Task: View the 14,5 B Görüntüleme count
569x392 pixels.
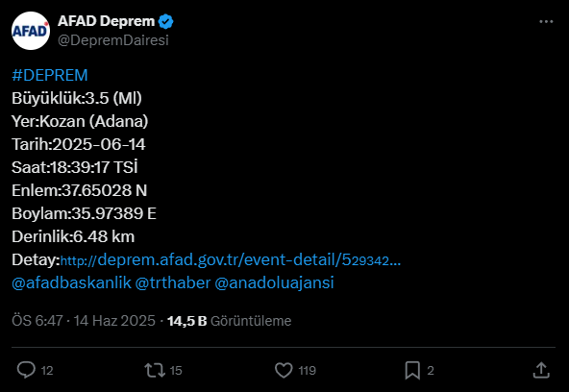Action: (x=230, y=321)
